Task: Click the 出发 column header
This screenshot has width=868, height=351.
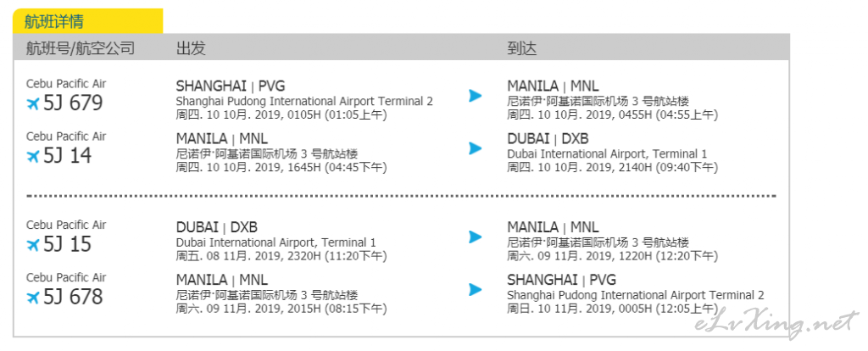Action: pyautogui.click(x=191, y=48)
